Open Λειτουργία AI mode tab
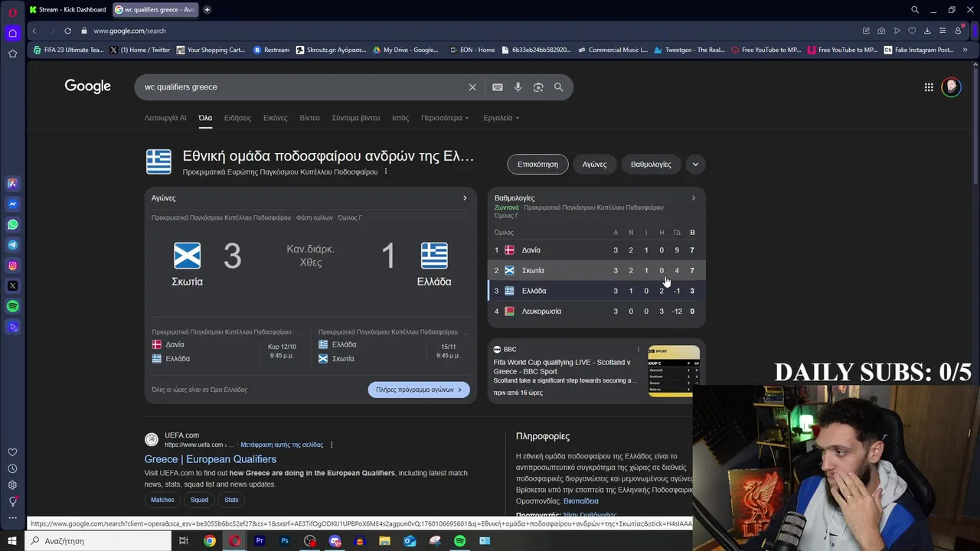This screenshot has width=980, height=551. (165, 118)
